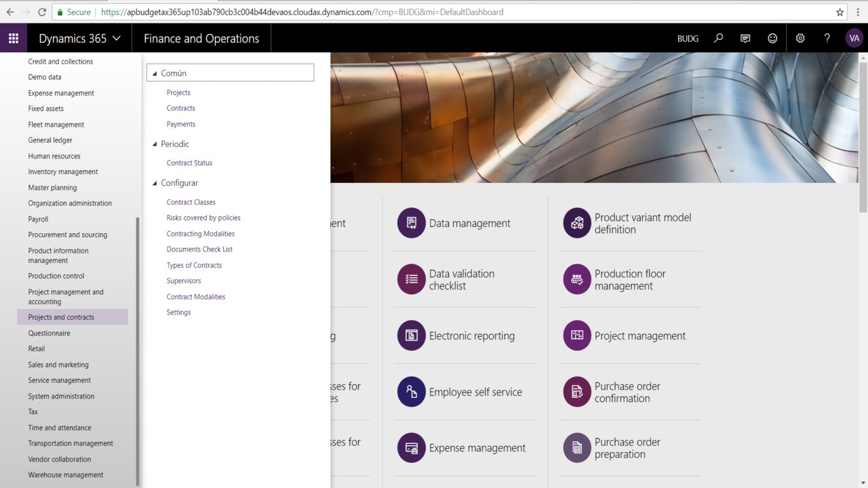Click the Expense management tile icon
Viewport: 868px width, 488px height.
[x=412, y=448]
